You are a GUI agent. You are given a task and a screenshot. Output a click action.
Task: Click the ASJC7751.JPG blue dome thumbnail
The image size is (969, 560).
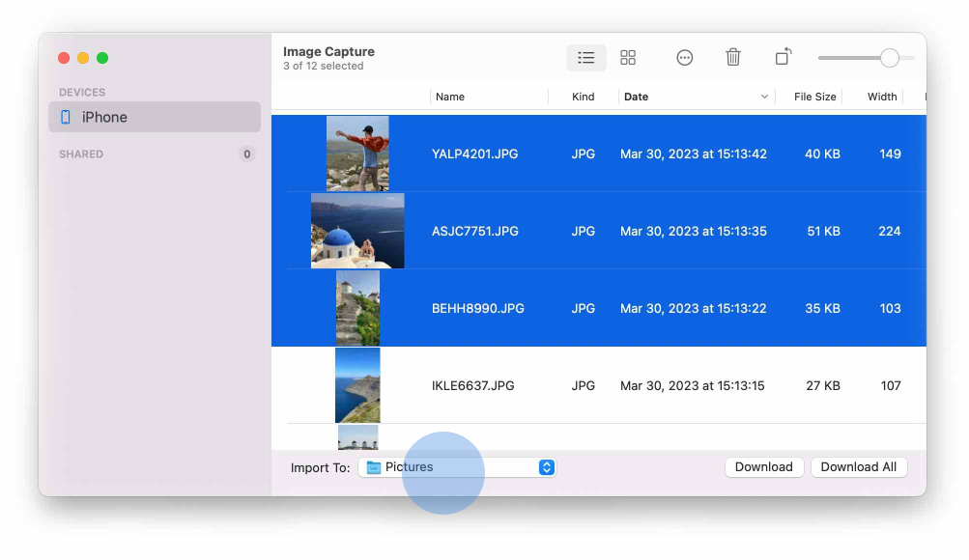356,231
